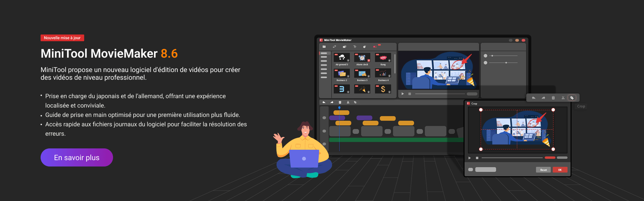This screenshot has width=644, height=201.
Task: Click the highlighted Crop icon in floating toolbar
Action: pyautogui.click(x=572, y=98)
